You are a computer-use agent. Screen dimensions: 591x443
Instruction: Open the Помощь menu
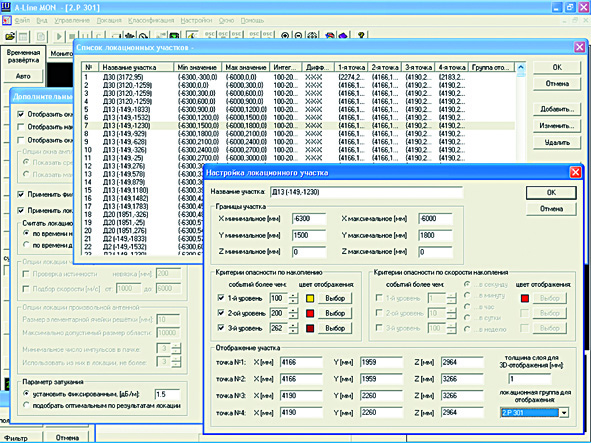[252, 20]
